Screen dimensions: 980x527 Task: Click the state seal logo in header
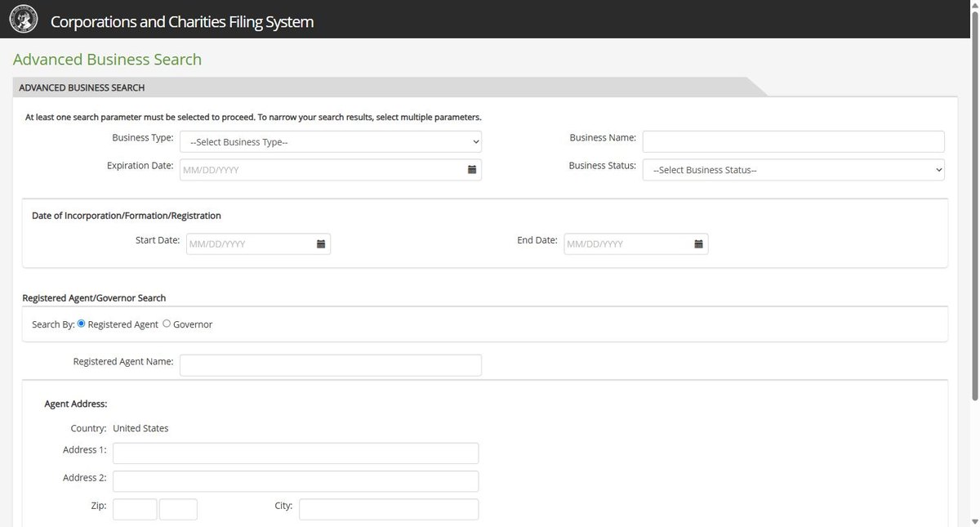[x=23, y=20]
